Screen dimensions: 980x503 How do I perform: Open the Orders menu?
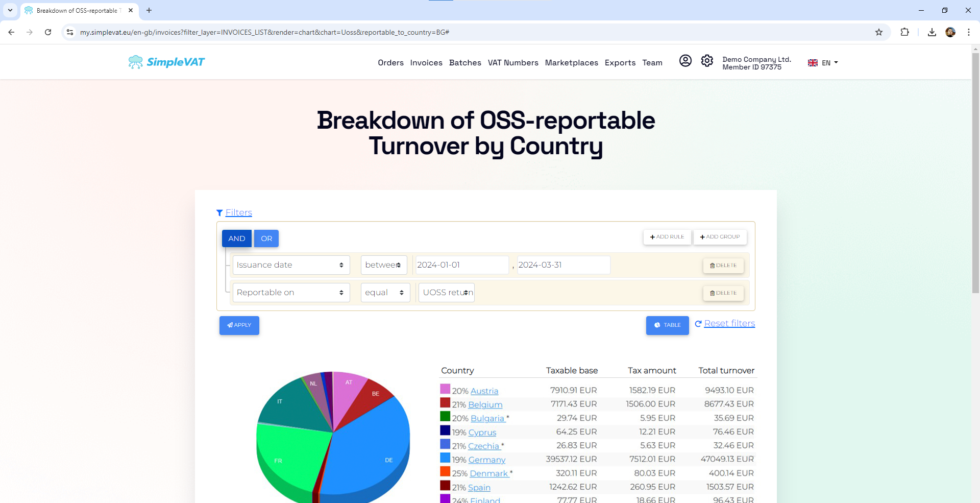pyautogui.click(x=390, y=63)
